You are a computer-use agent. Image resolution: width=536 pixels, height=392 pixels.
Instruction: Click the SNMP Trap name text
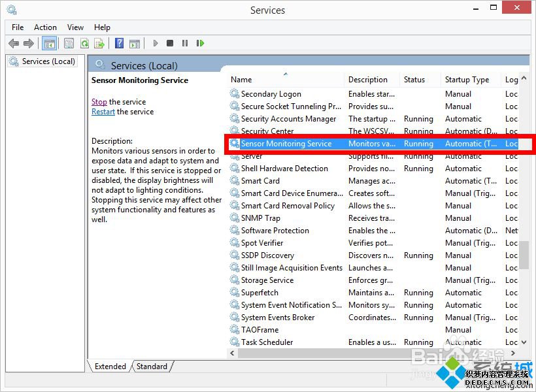click(x=261, y=218)
